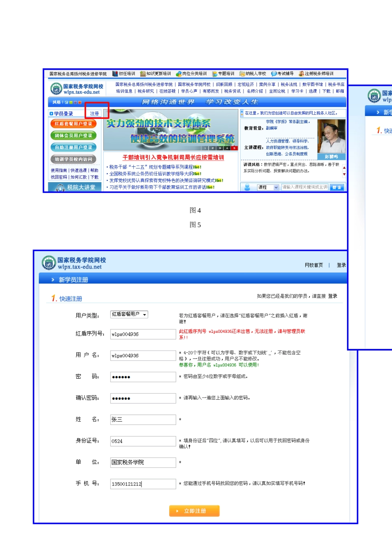The width and height of the screenshot is (392, 555).
Task: Click 国家税务总局扬州税务进修学院 in the top bar
Action: coord(78,74)
